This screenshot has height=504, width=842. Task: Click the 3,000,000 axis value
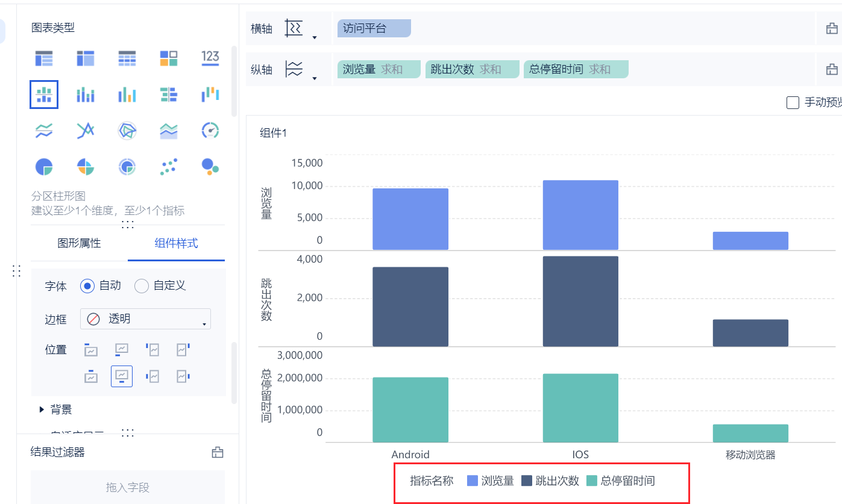coord(300,355)
